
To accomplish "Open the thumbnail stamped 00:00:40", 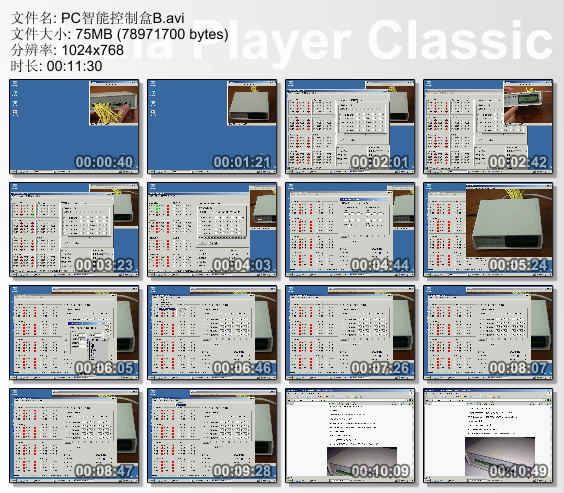I will point(74,127).
